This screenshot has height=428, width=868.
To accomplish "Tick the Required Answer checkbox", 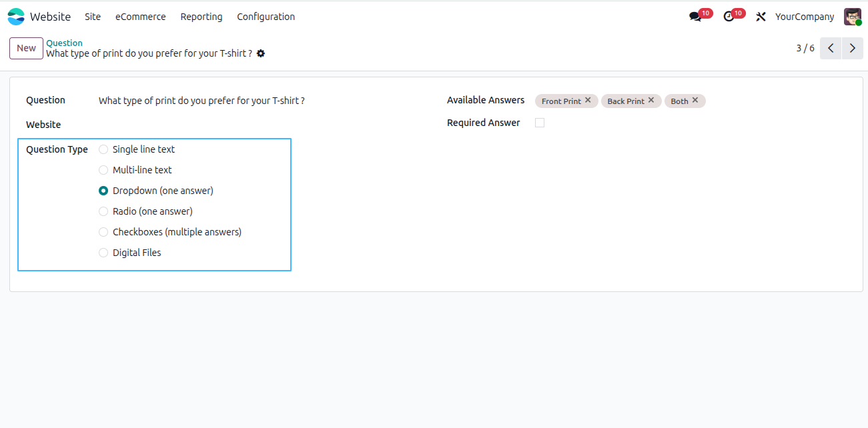I will click(x=540, y=123).
